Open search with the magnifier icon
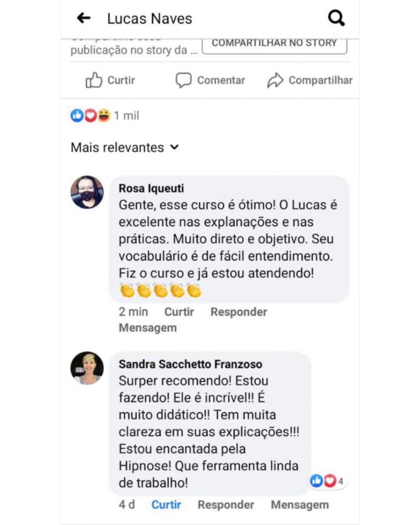Image resolution: width=420 pixels, height=525 pixels. (x=336, y=18)
